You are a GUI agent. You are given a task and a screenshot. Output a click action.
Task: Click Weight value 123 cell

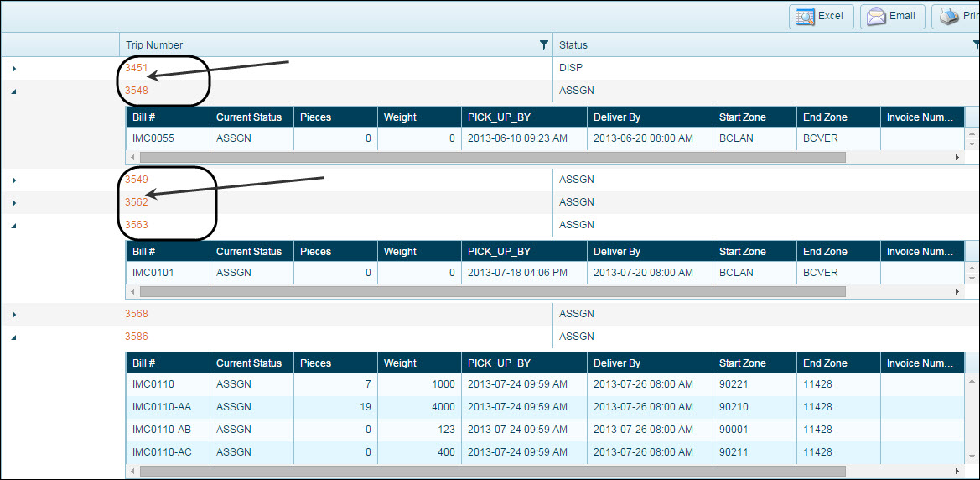point(419,430)
